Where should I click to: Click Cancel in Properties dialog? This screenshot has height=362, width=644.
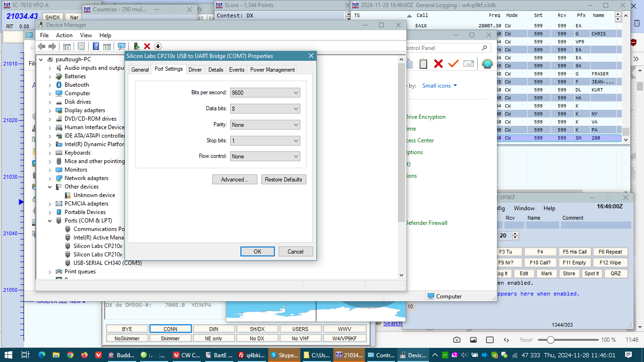point(296,252)
